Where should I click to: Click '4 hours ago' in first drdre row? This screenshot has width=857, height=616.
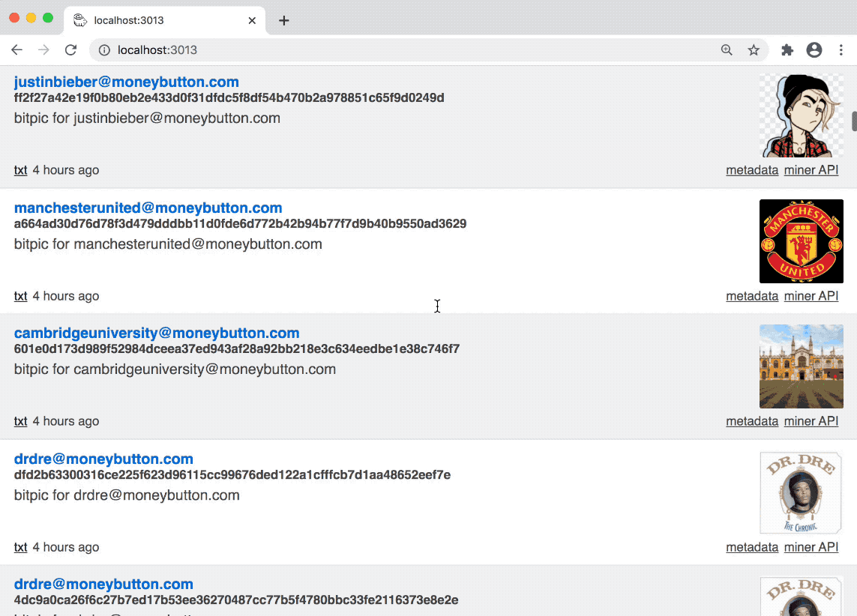[65, 548]
